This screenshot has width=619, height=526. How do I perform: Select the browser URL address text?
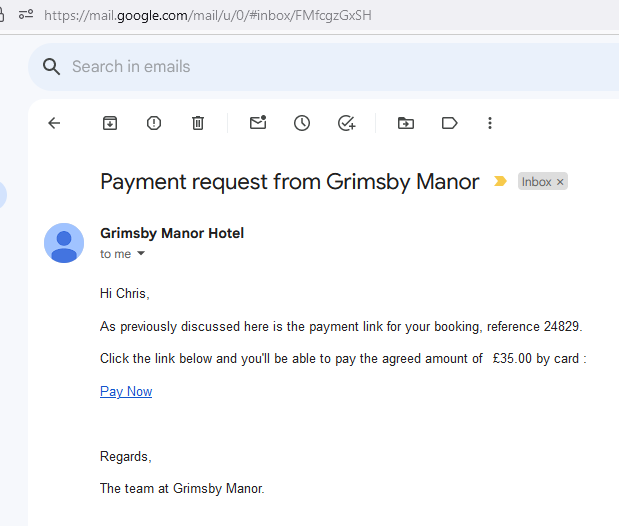click(x=208, y=15)
